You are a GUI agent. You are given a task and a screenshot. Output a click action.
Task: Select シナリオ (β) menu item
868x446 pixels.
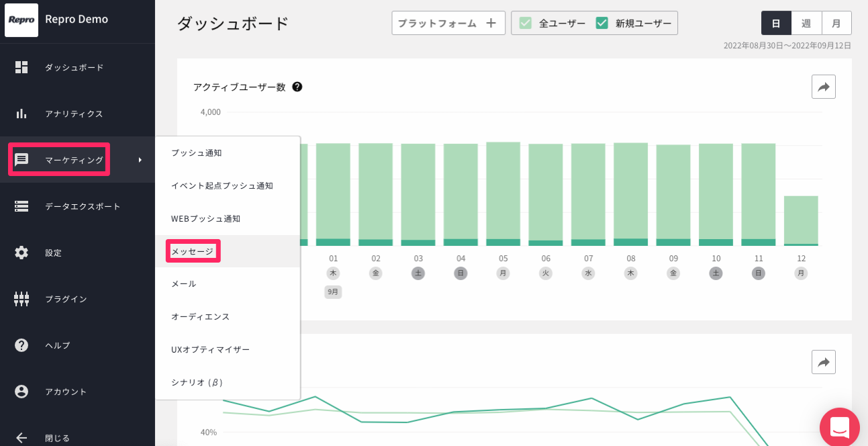[x=228, y=383]
